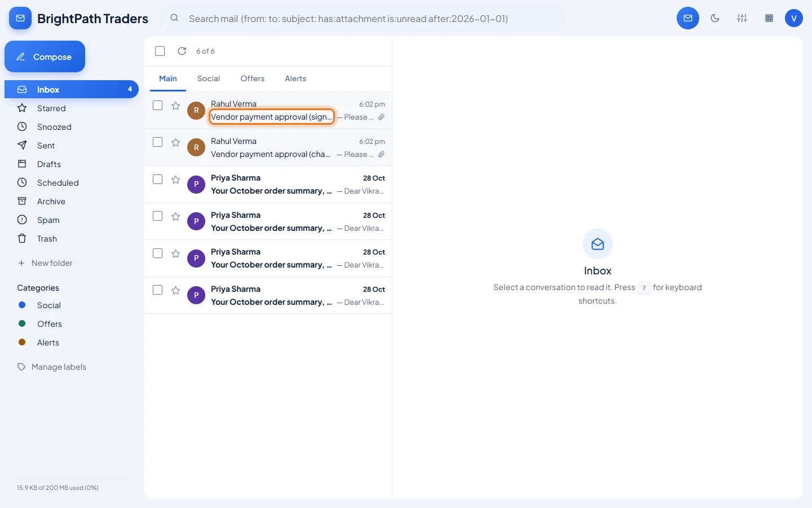Open the V account avatar menu
Screen dimensions: 812x508
[794, 18]
